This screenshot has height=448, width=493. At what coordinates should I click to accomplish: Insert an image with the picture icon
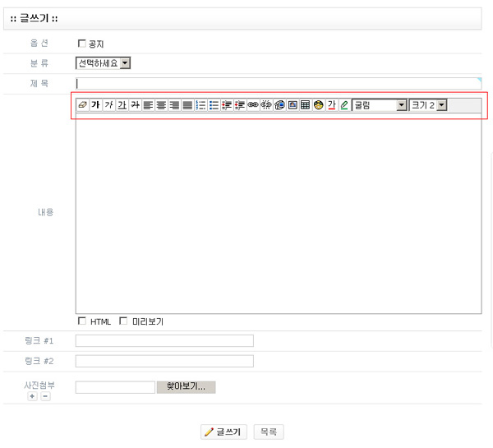coord(293,104)
